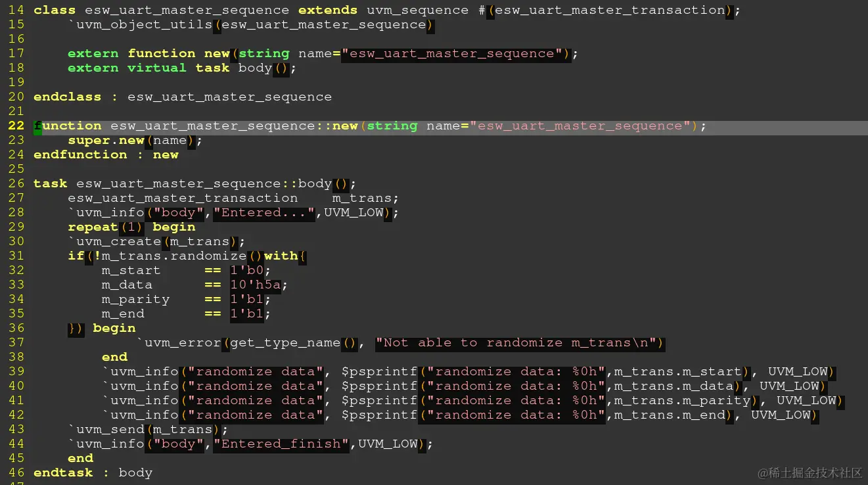Click 'm_end' constraint on line 35
868x485 pixels.
[x=123, y=314]
